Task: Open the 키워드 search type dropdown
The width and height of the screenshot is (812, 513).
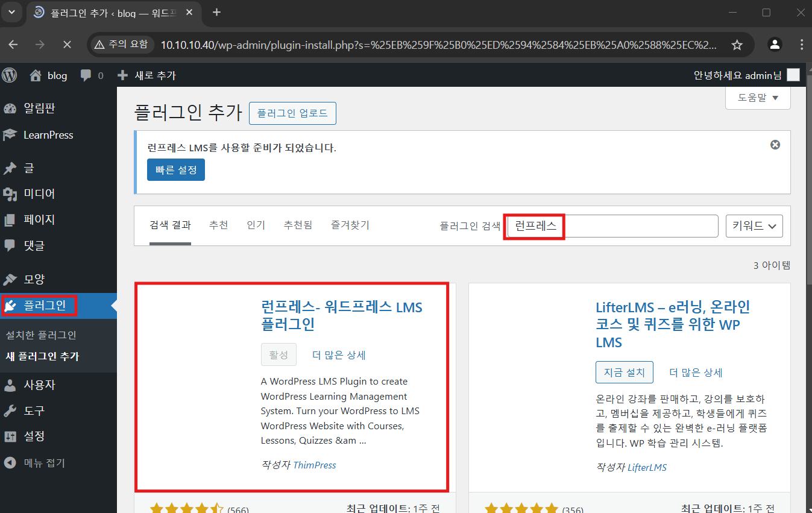Action: tap(754, 226)
